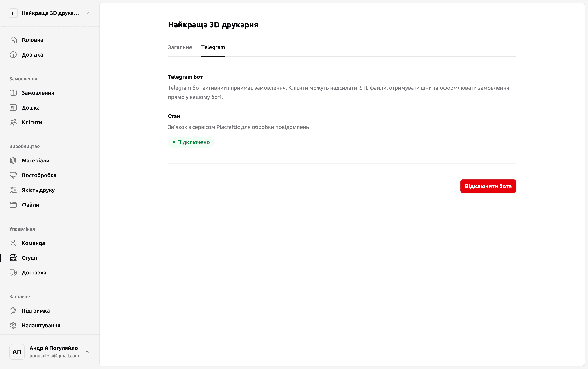
Task: Switch to the Загальне tab
Action: 180,47
